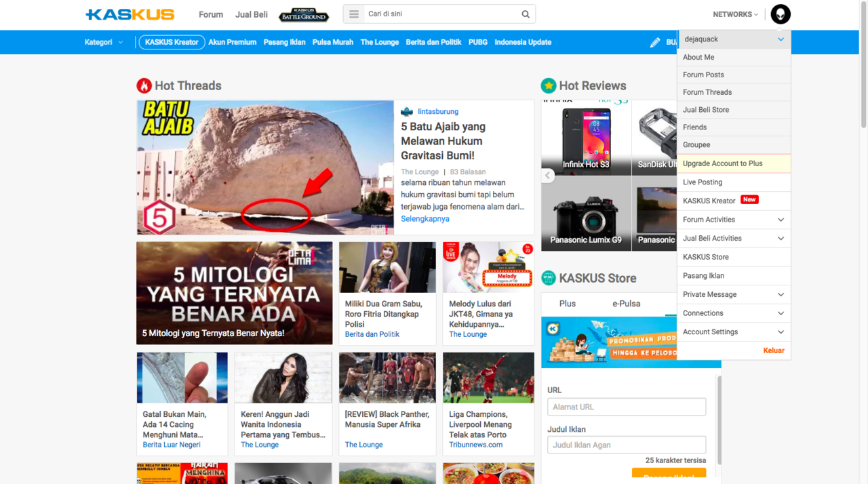This screenshot has width=868, height=484.
Task: Open Akun Premium in blue bar
Action: tap(233, 42)
